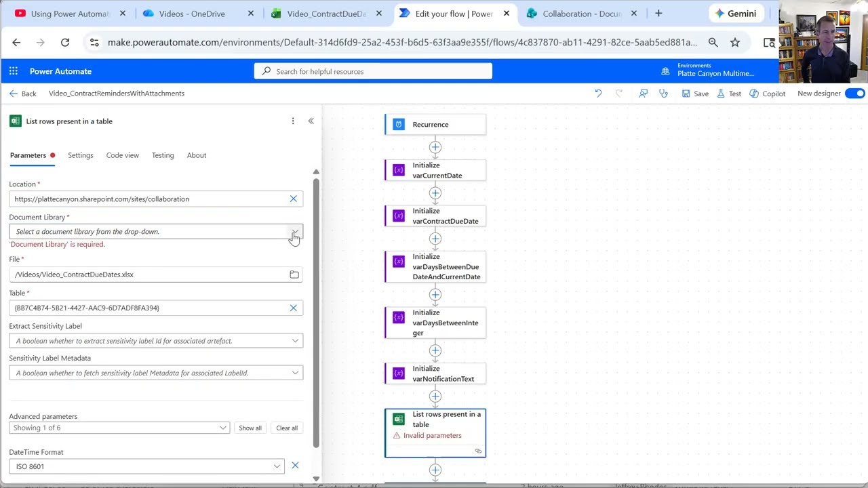Open Environments Platte Canyon selector
The width and height of the screenshot is (868, 488).
[x=709, y=70]
